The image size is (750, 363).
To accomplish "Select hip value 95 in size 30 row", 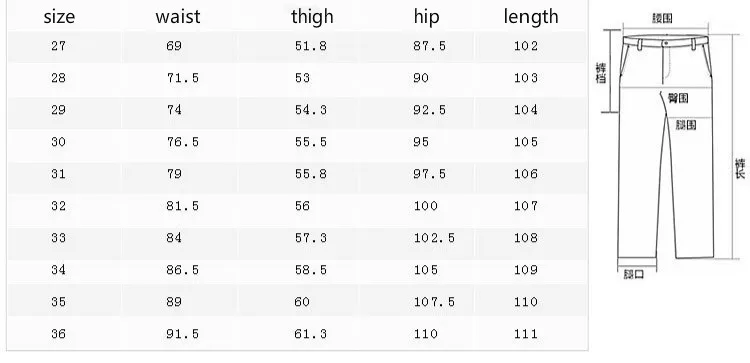I will pos(421,142).
